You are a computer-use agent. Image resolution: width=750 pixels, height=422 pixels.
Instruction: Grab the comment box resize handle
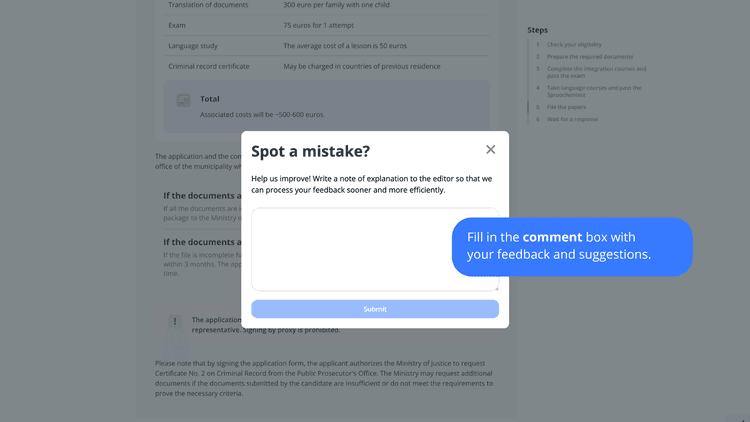tap(496, 288)
